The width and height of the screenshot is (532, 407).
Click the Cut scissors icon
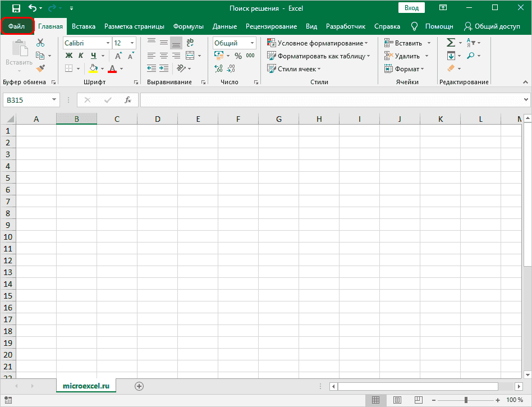[x=40, y=43]
